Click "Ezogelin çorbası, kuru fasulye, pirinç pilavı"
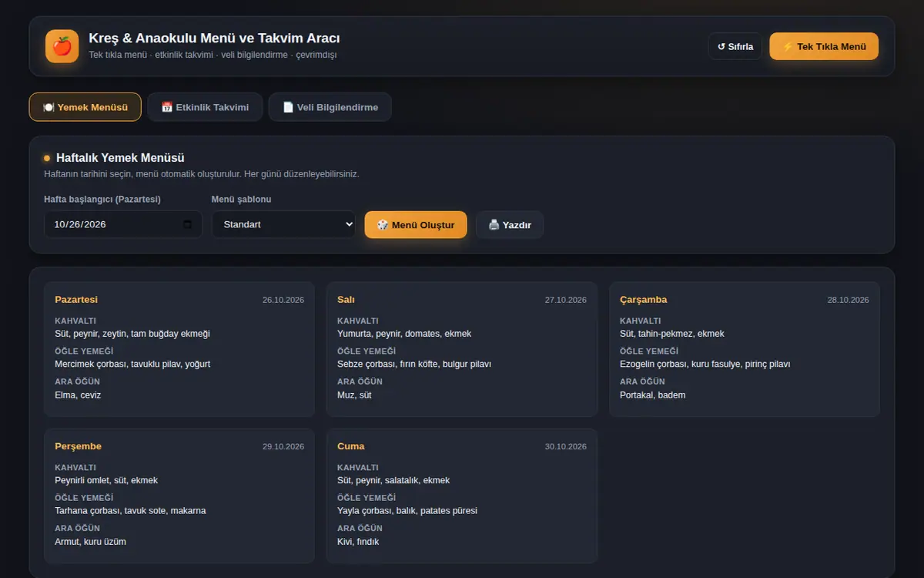 [705, 364]
